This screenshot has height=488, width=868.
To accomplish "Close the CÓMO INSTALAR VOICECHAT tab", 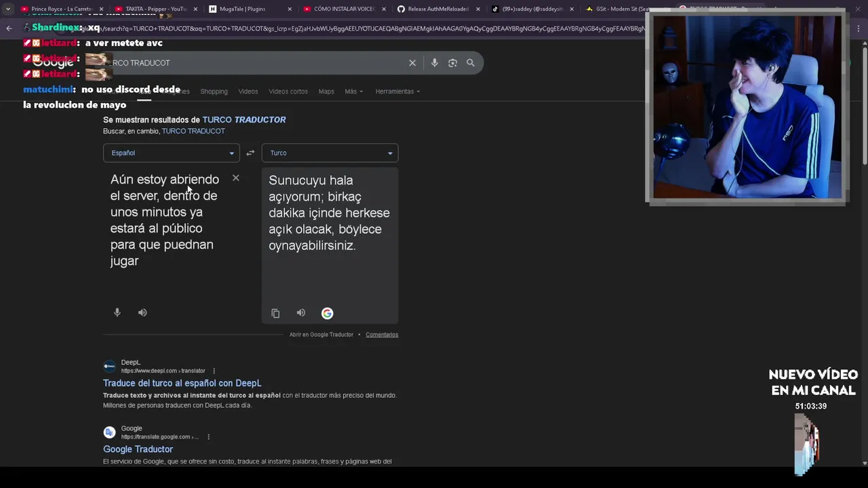I will [384, 9].
